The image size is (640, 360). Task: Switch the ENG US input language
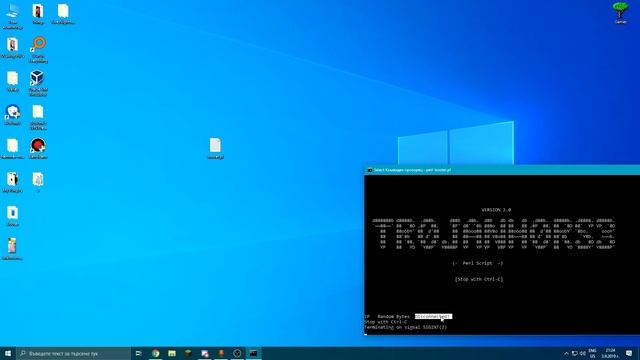(592, 353)
